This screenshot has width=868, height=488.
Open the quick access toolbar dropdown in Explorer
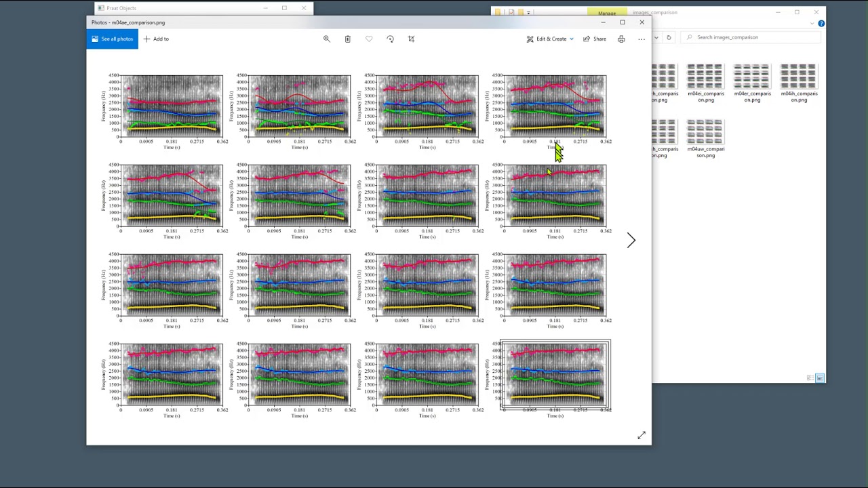528,12
